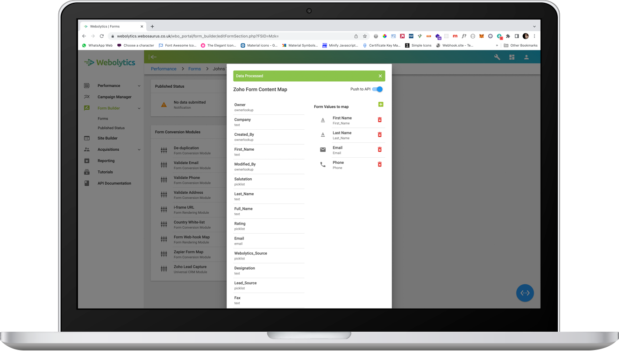
Task: Expand the Acquisitions sidebar section
Action: pos(139,149)
